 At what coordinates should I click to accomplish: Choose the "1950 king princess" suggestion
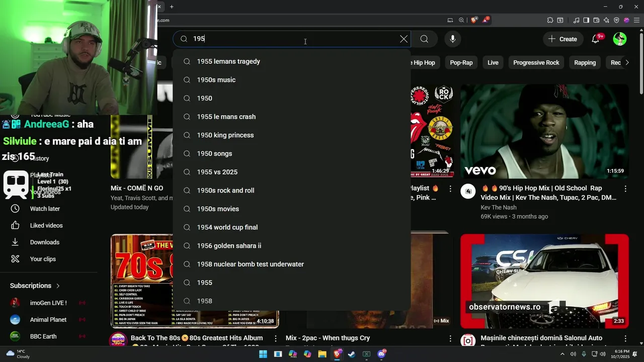click(x=292, y=135)
